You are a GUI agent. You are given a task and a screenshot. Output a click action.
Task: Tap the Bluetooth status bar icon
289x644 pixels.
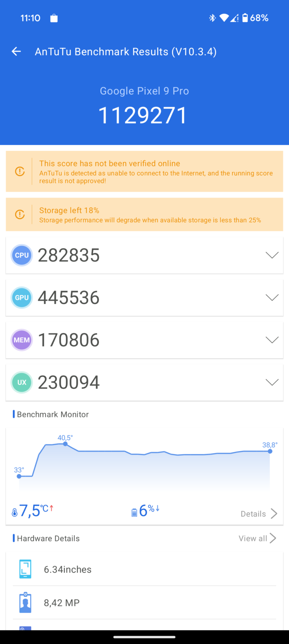(212, 18)
